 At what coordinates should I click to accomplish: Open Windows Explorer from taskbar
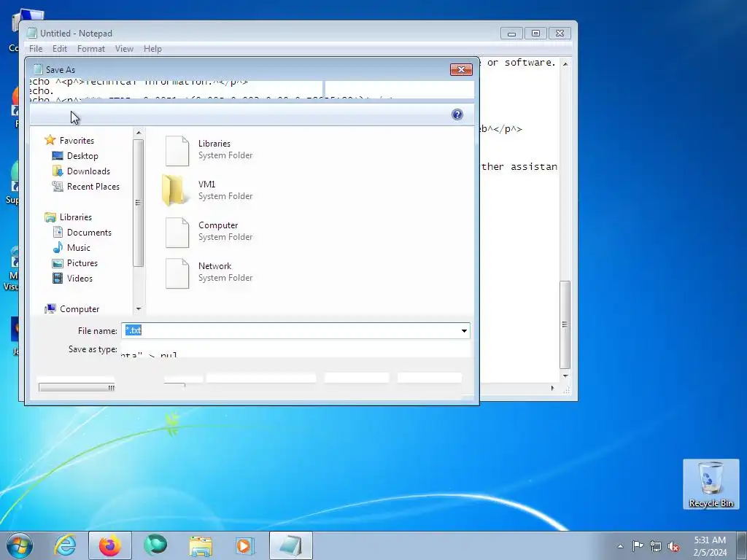click(x=201, y=545)
